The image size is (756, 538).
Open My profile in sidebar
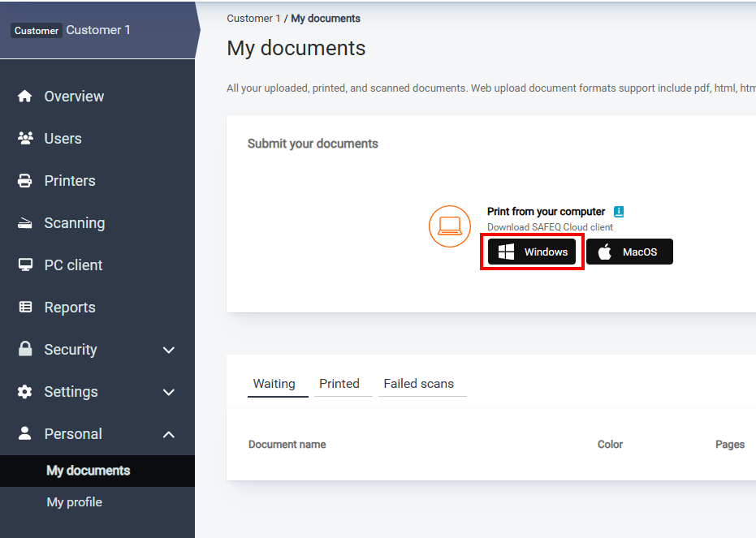(75, 502)
